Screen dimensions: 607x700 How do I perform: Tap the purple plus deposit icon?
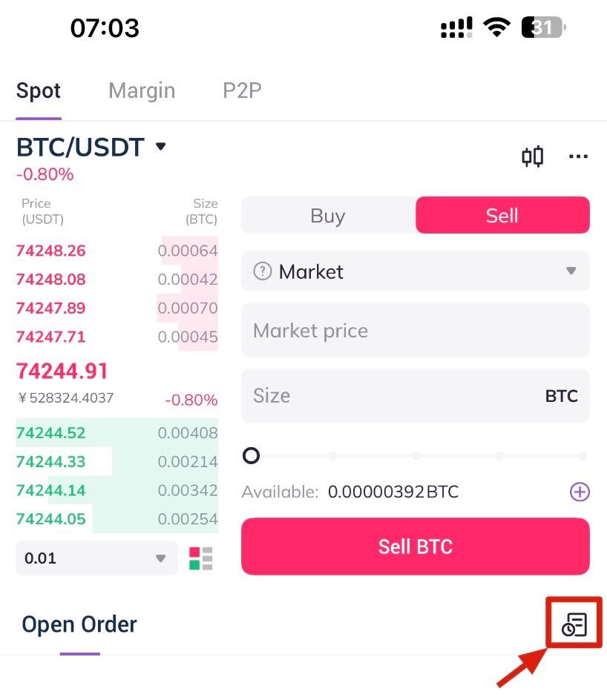tap(580, 492)
